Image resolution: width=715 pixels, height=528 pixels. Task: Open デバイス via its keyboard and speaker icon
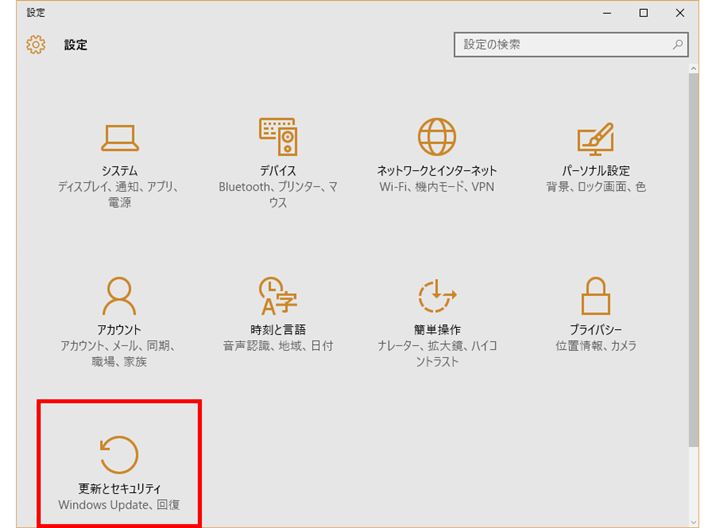click(x=278, y=137)
